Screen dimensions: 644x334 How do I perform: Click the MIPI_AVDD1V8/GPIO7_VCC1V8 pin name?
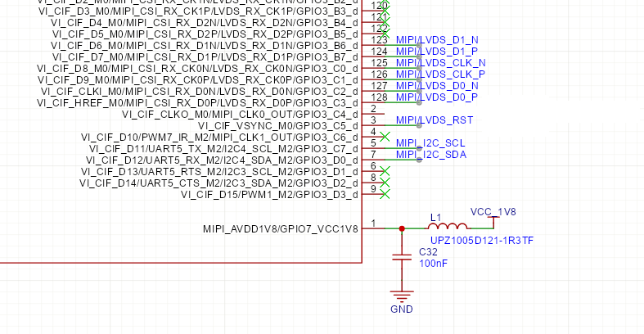(x=280, y=228)
